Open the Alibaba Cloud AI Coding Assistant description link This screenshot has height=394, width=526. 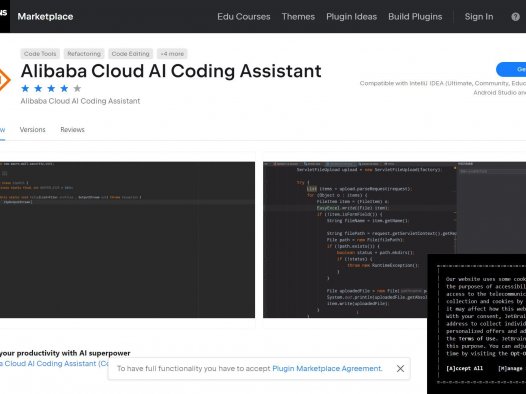tap(54, 363)
